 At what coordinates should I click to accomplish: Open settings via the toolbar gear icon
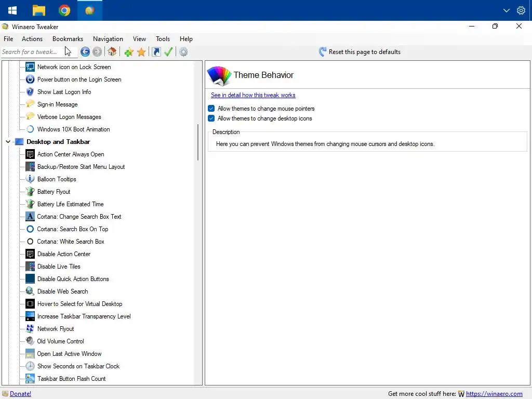tap(183, 52)
